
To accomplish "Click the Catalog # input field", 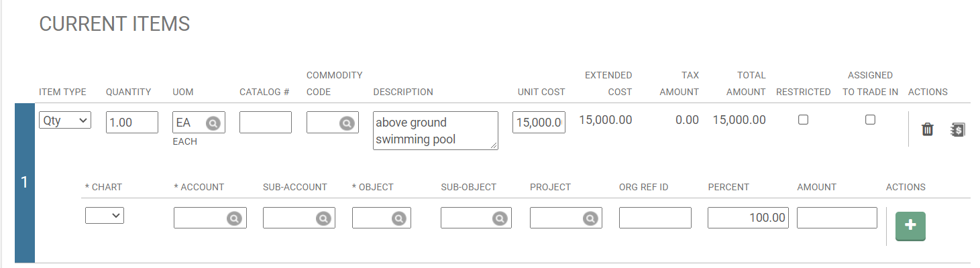I will (x=265, y=123).
